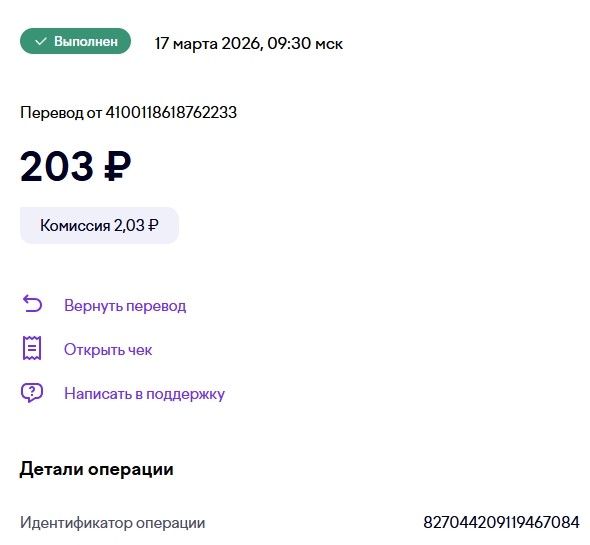590x545 pixels.
Task: Click the Идентификатор операции label
Action: click(x=113, y=523)
